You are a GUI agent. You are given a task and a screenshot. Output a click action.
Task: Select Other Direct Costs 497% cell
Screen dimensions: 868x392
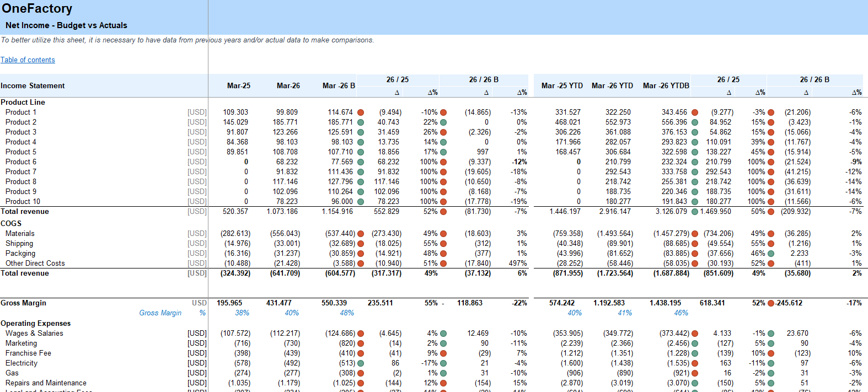(518, 264)
